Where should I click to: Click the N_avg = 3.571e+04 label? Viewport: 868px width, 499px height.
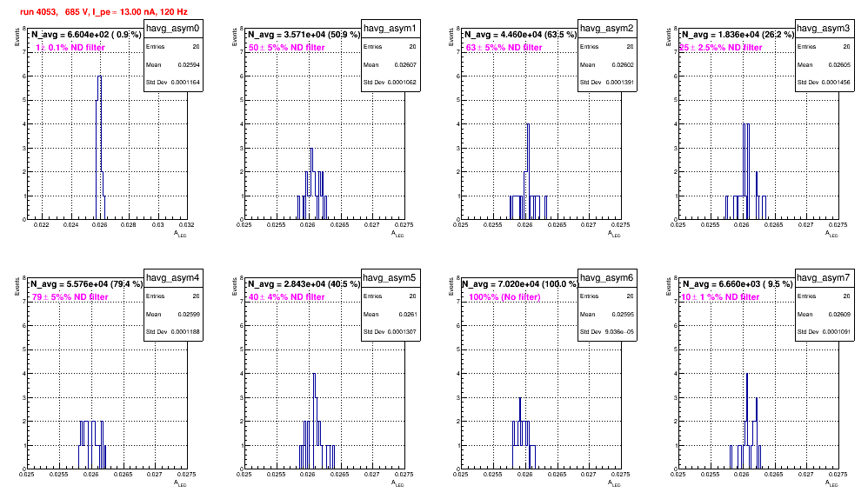pyautogui.click(x=304, y=34)
